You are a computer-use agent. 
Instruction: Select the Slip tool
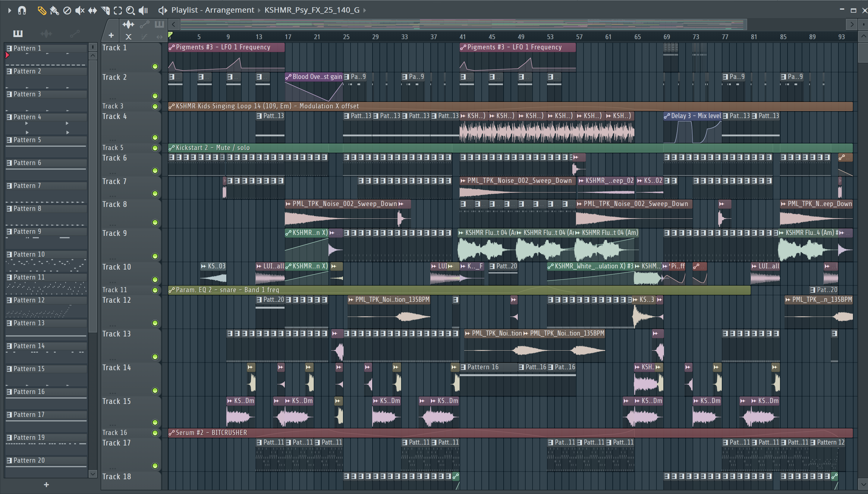92,11
